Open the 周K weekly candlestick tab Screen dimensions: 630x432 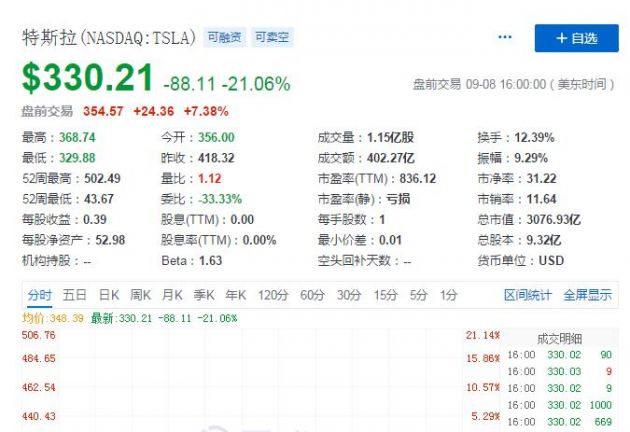click(x=140, y=295)
